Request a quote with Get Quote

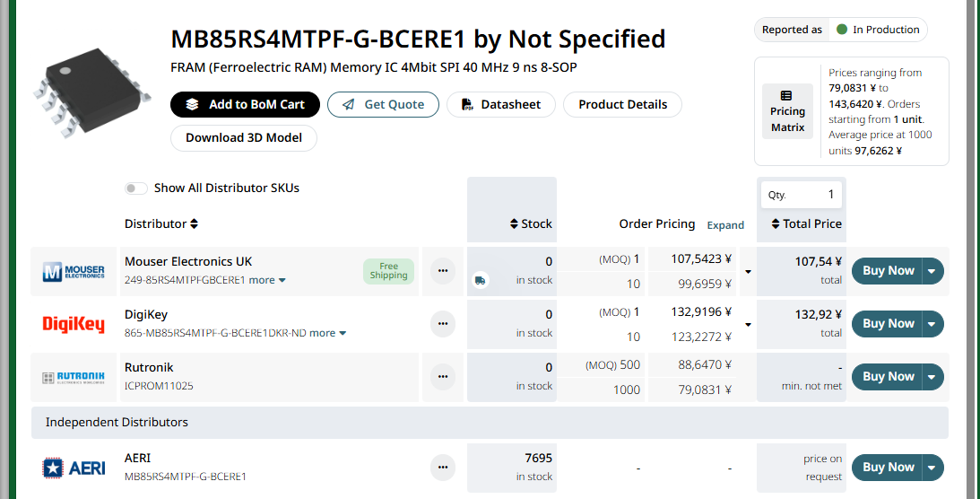point(383,104)
